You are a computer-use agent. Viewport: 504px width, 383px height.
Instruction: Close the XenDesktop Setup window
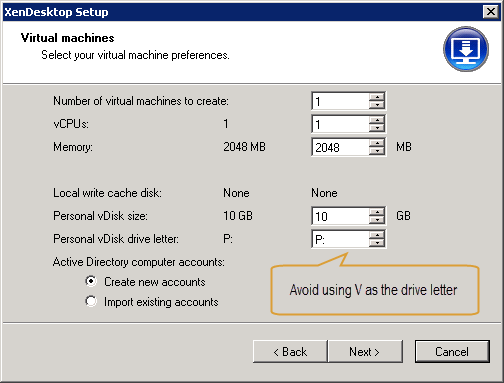coord(491,12)
